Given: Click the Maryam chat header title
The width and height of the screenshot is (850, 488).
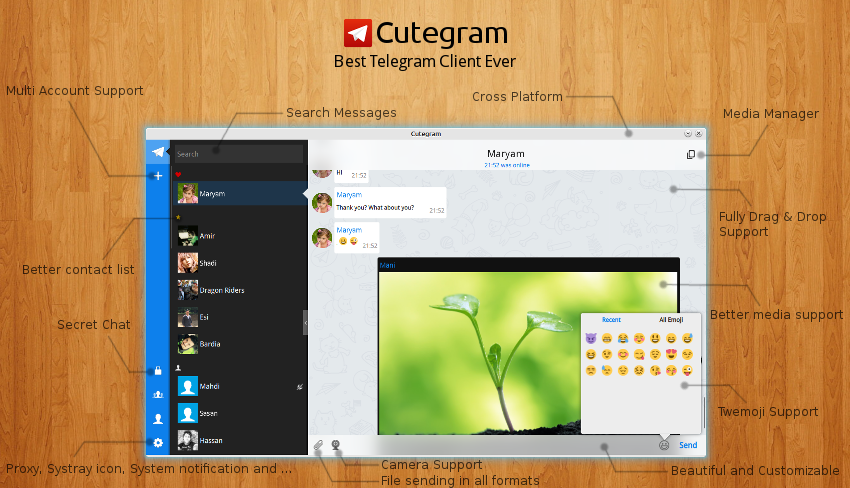Looking at the screenshot, I should point(506,153).
